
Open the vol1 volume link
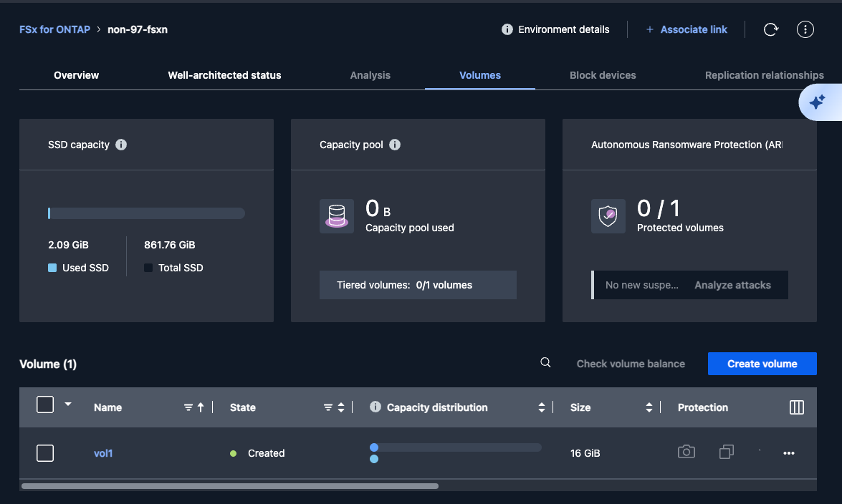pos(103,453)
